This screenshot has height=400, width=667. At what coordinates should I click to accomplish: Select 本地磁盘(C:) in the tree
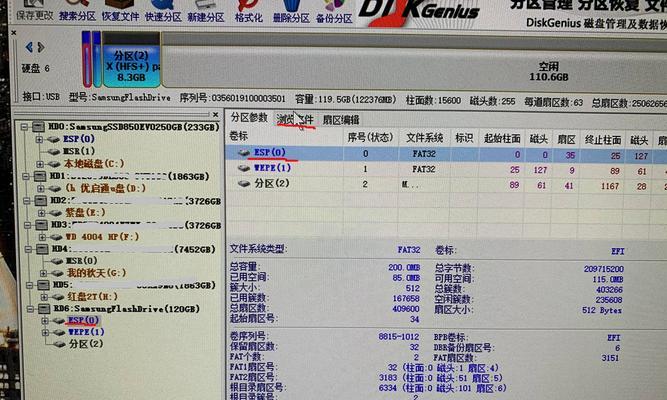coord(94,163)
